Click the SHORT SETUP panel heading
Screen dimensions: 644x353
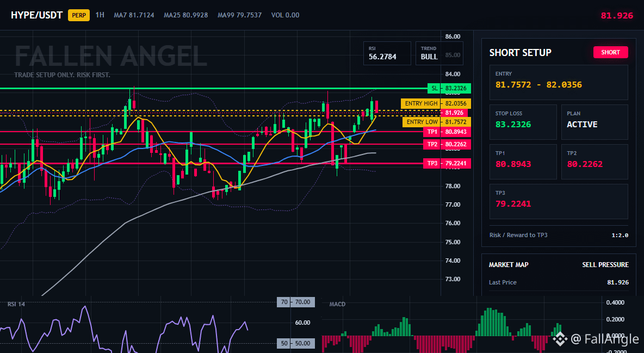[521, 53]
